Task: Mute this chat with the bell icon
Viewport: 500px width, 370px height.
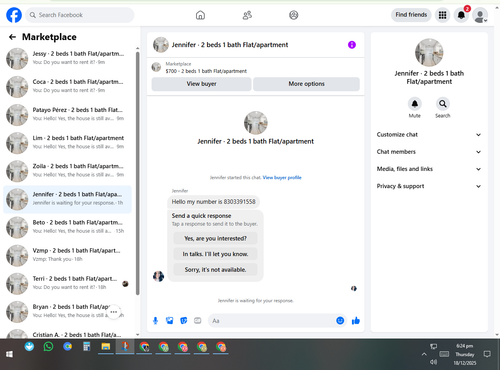Action: click(415, 104)
